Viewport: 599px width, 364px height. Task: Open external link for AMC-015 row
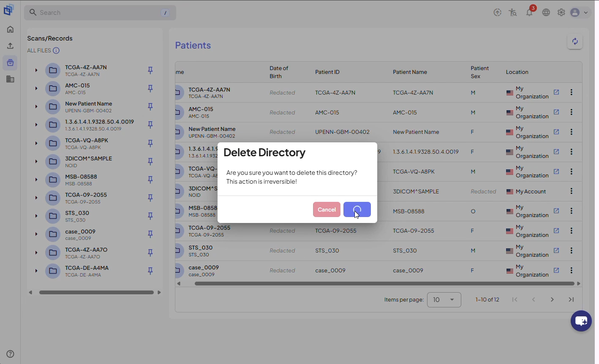556,112
